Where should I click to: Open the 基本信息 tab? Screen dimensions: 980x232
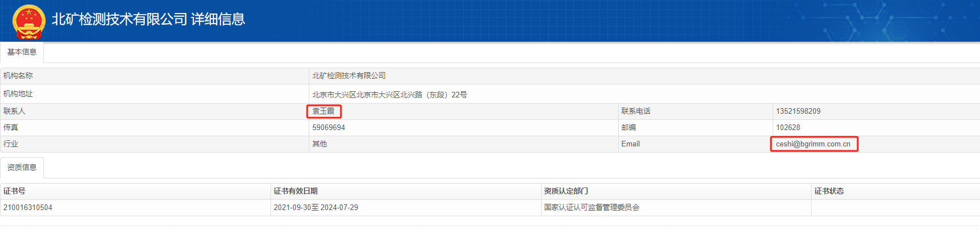[x=22, y=52]
